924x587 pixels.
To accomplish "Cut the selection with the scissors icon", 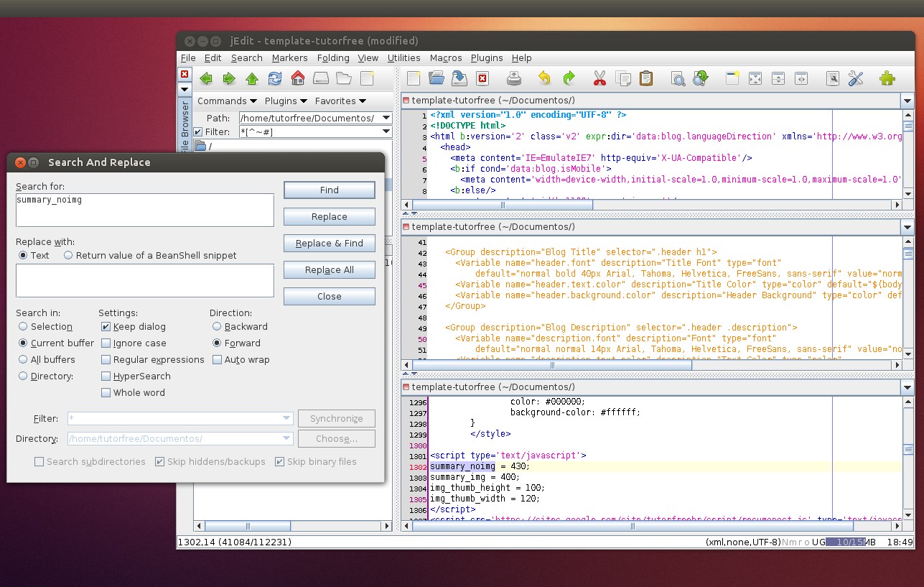I will [x=600, y=79].
